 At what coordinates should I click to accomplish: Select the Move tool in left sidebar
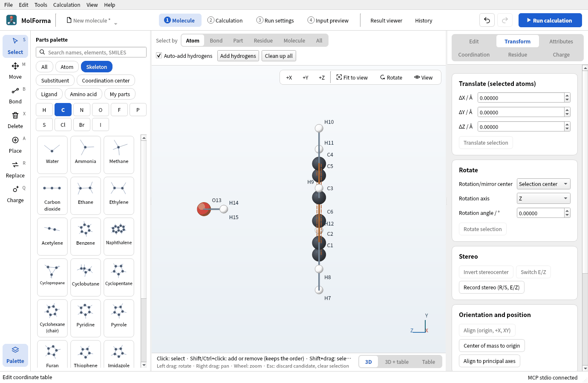pos(15,71)
